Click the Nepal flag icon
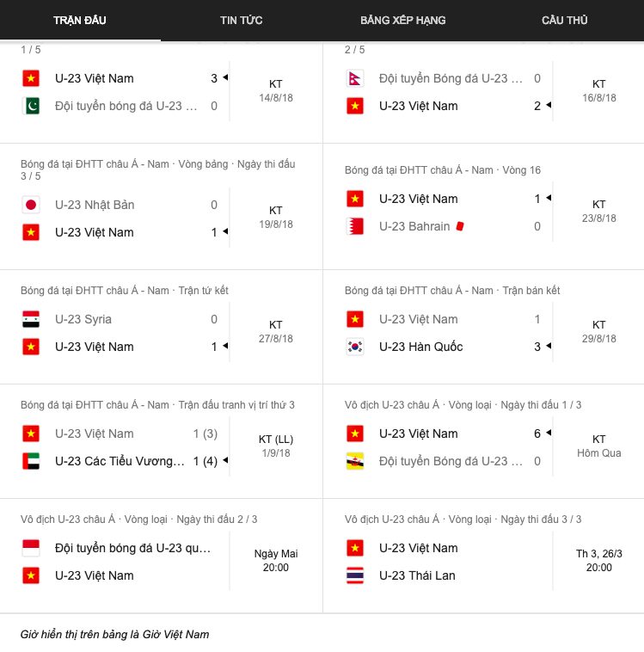 tap(354, 78)
